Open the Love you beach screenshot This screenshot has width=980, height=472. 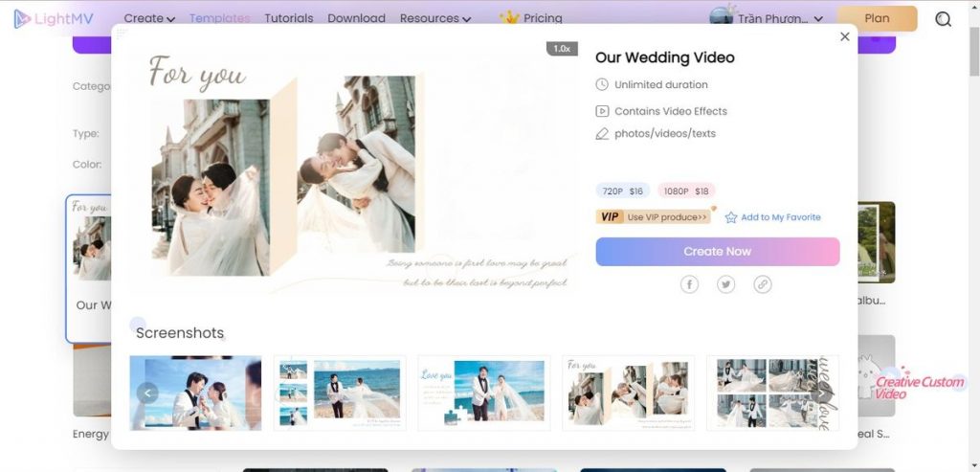[484, 393]
